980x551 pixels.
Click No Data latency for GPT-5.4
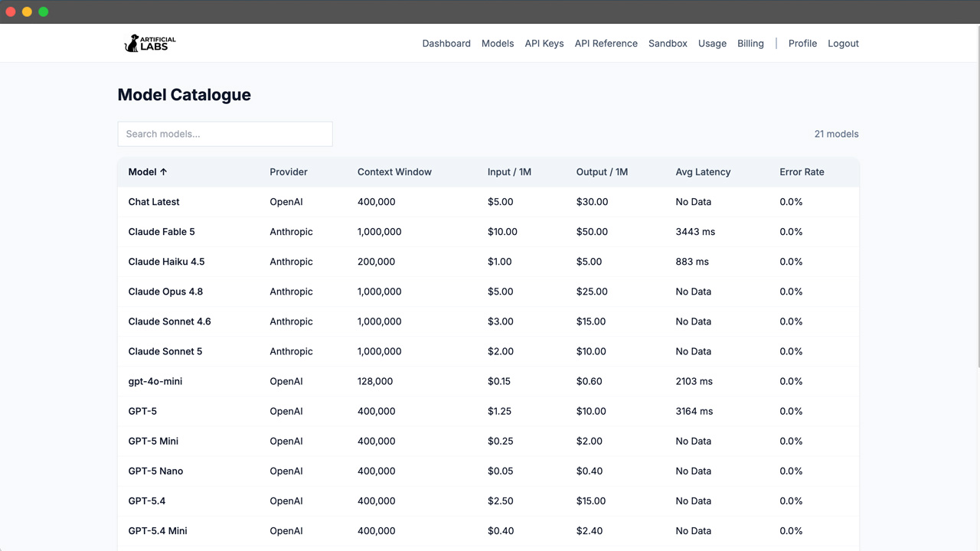tap(694, 500)
